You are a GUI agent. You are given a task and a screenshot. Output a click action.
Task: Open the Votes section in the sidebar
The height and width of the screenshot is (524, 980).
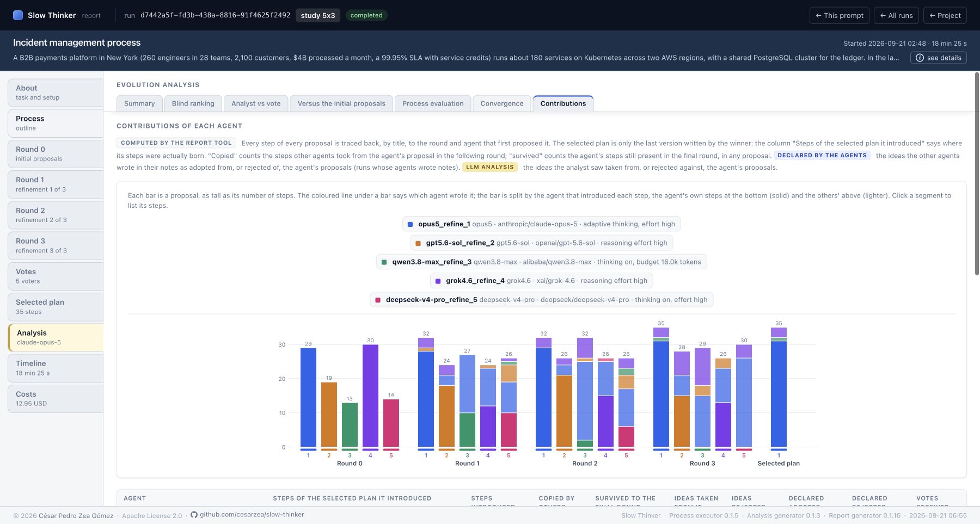(x=56, y=276)
